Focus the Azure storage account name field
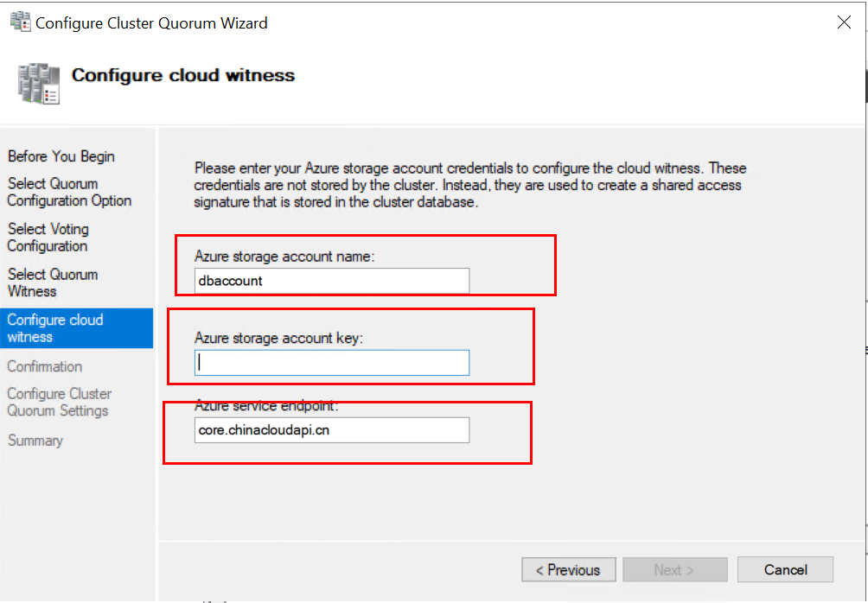Image resolution: width=868 pixels, height=603 pixels. (331, 281)
